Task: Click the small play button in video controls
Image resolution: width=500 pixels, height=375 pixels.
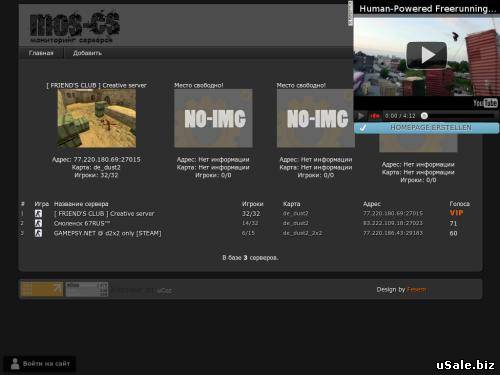Action: tap(361, 116)
